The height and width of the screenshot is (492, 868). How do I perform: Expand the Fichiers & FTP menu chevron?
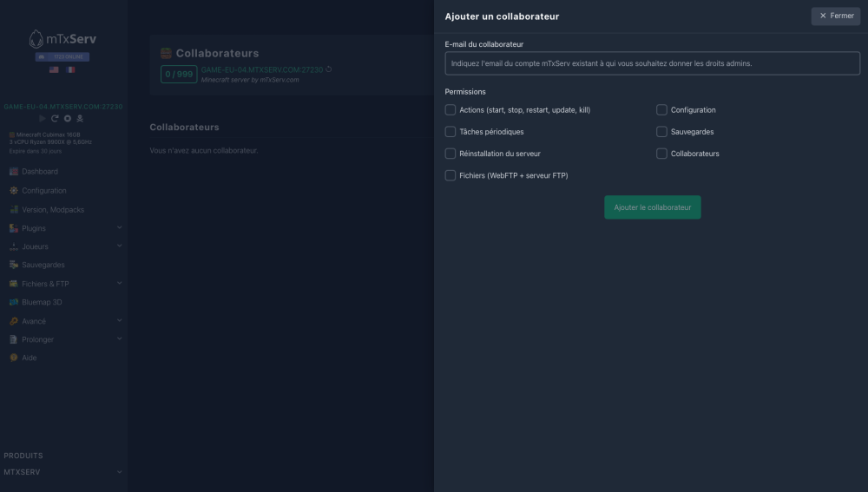(119, 284)
